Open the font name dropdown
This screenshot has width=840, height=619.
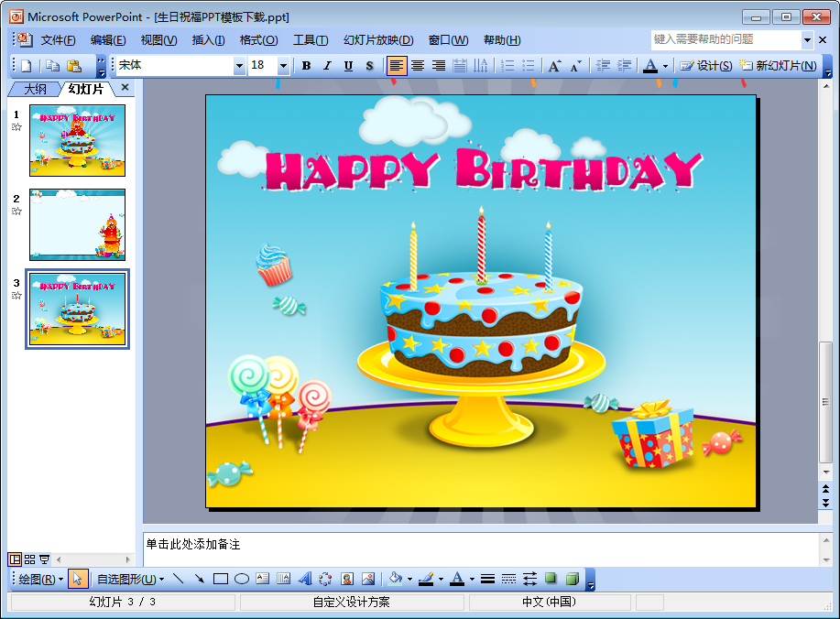pos(239,66)
